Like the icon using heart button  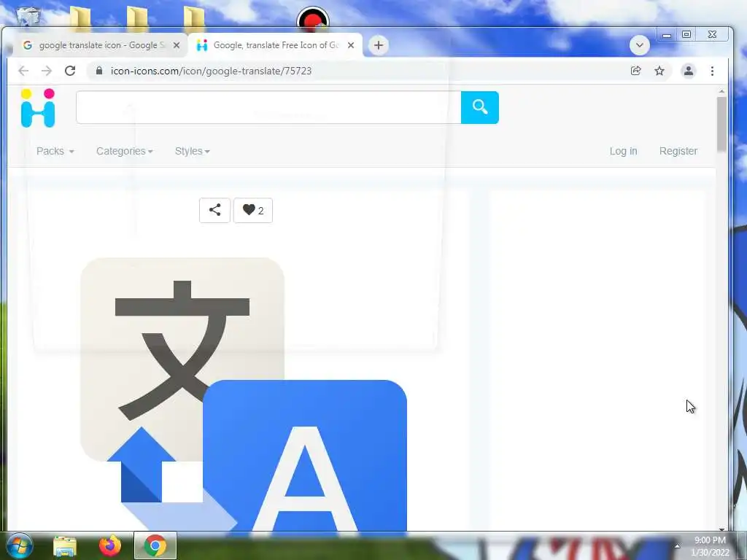pos(253,210)
